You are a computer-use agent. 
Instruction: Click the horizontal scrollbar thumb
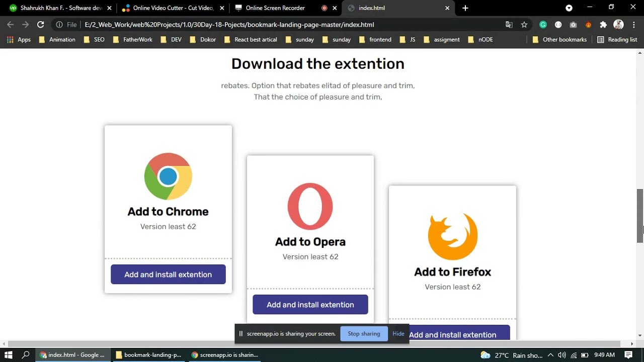(313, 344)
